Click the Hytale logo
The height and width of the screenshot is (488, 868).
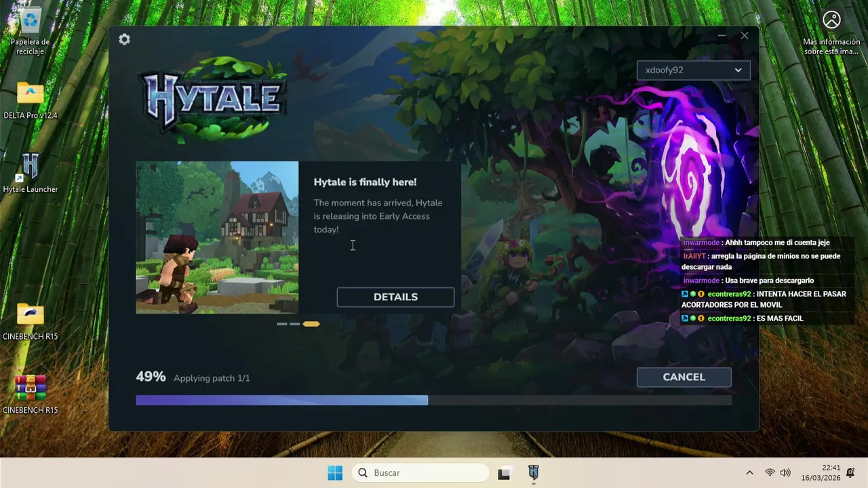(213, 100)
